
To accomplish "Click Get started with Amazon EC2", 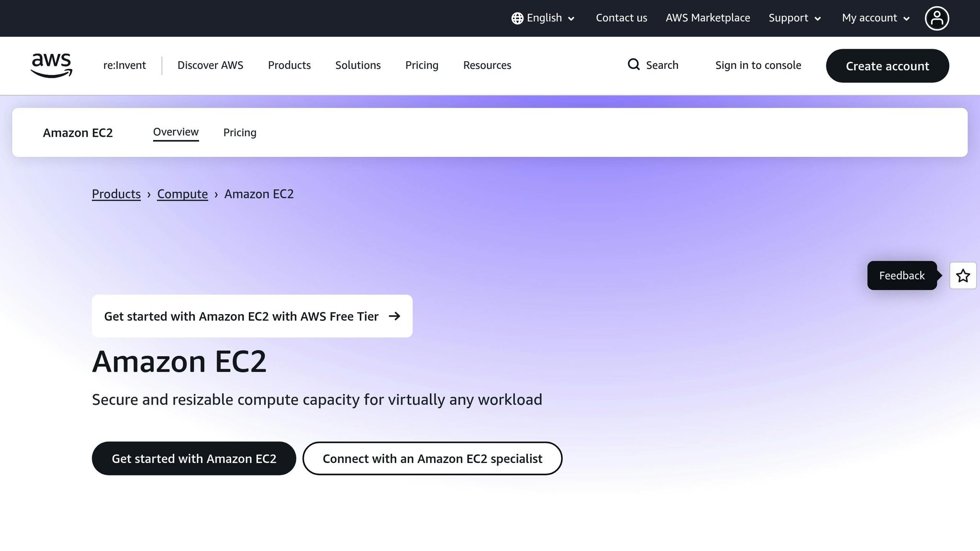I will 193,458.
